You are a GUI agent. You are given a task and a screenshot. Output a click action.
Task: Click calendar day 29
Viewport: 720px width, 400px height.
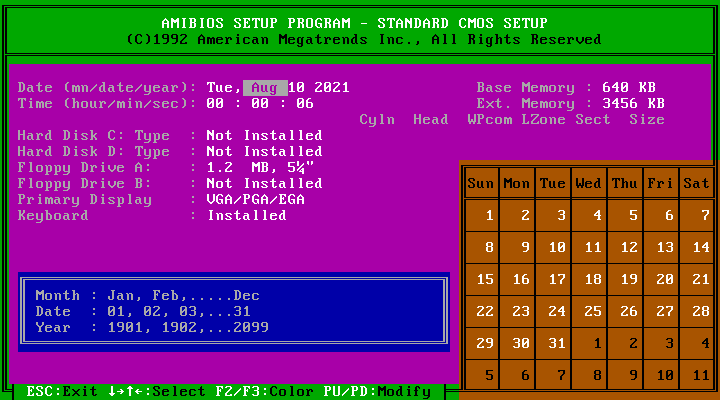point(485,344)
